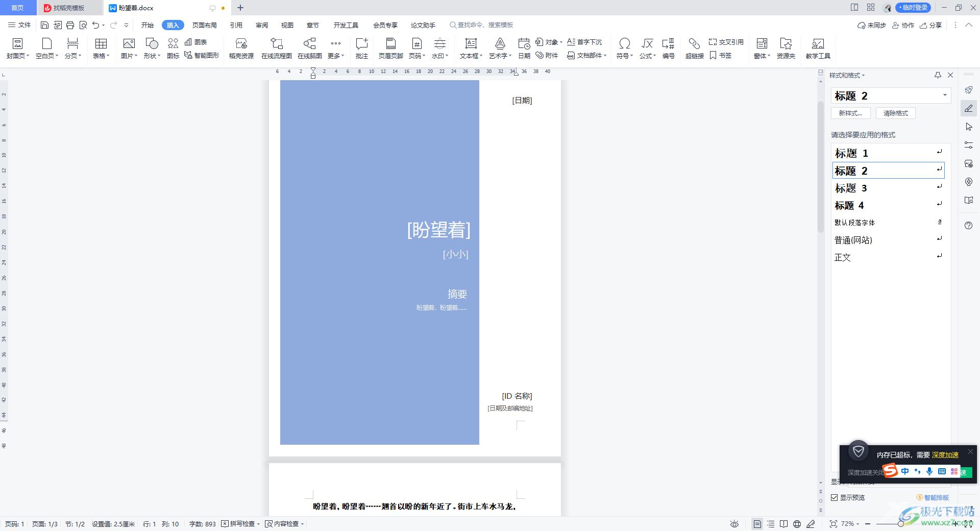980x531 pixels.
Task: Click the zoom slider in status bar
Action: (901, 524)
